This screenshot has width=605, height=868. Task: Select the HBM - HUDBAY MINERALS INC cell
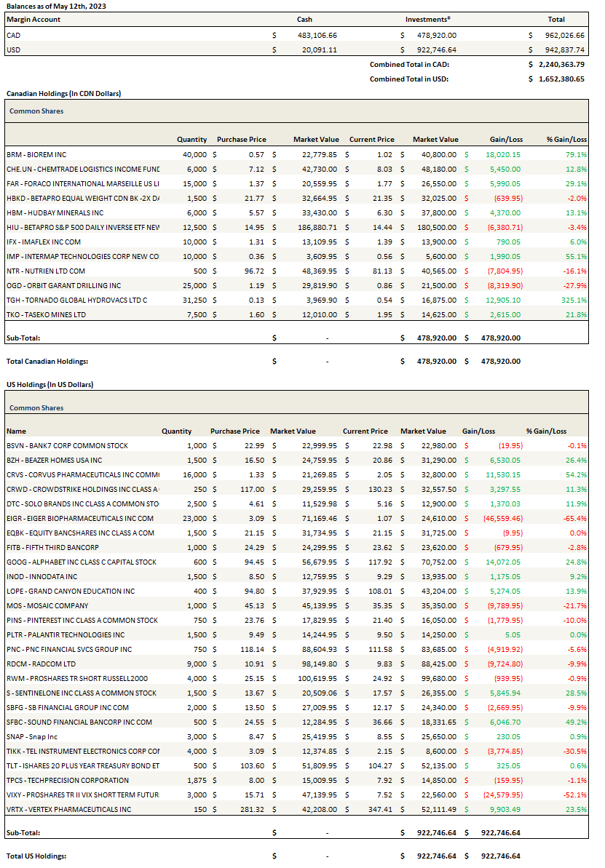tap(55, 212)
